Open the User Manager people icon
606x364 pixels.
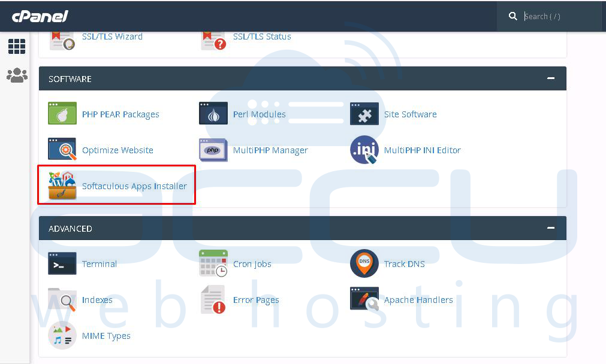(17, 75)
